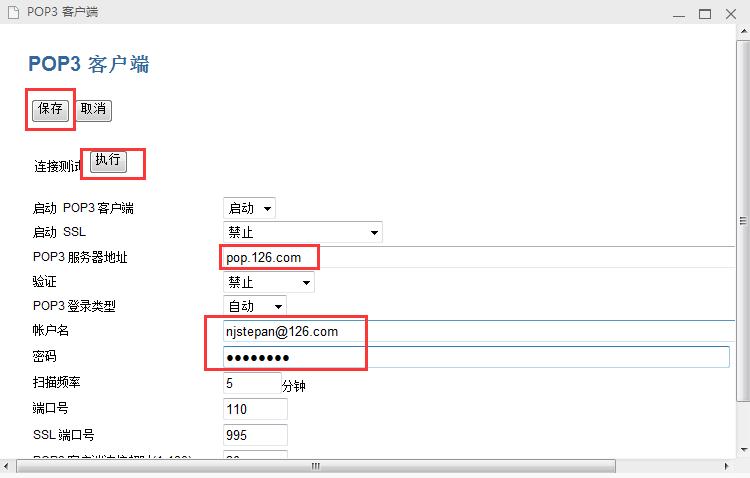Image resolution: width=750 pixels, height=478 pixels.
Task: Close the POP3 客户端 window
Action: point(731,14)
